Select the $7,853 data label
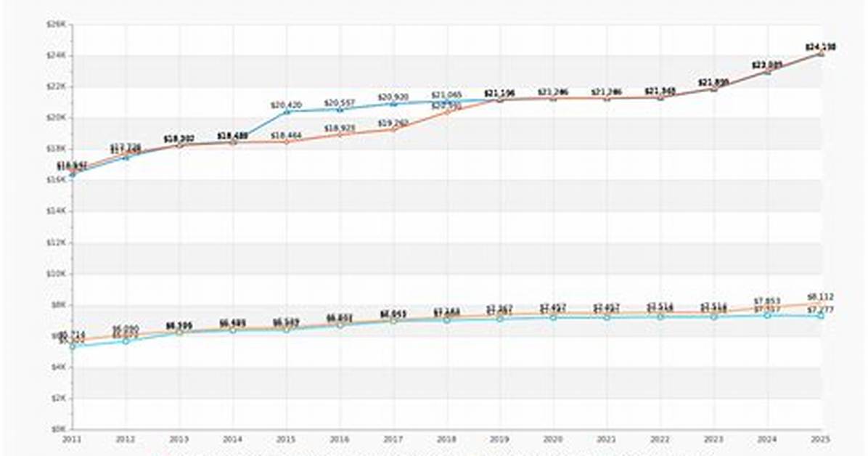The image size is (868, 456). pos(767,301)
